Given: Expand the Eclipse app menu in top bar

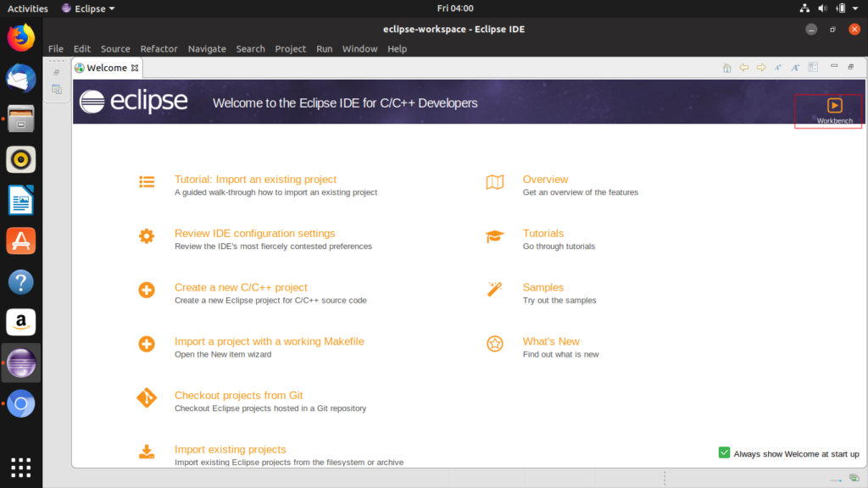Looking at the screenshot, I should [x=88, y=8].
